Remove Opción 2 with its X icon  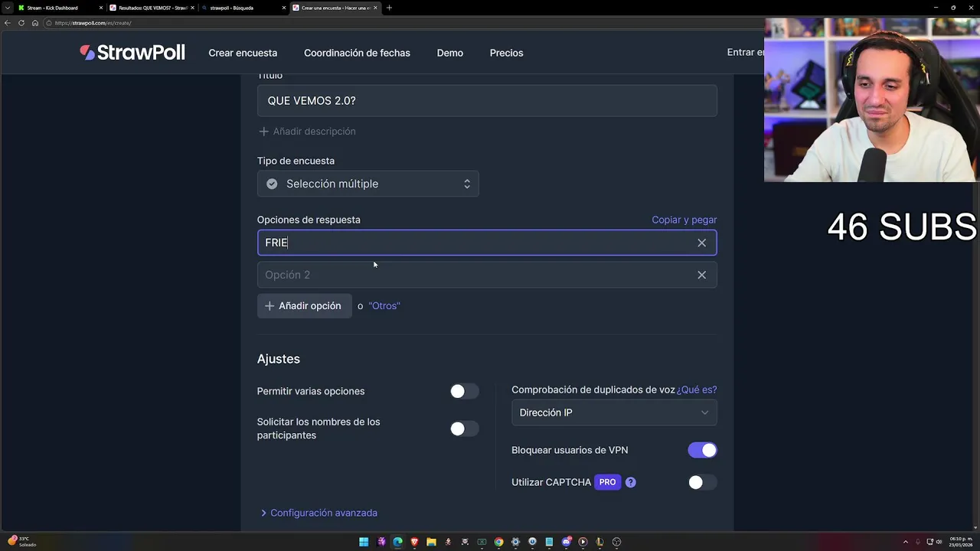pos(702,275)
